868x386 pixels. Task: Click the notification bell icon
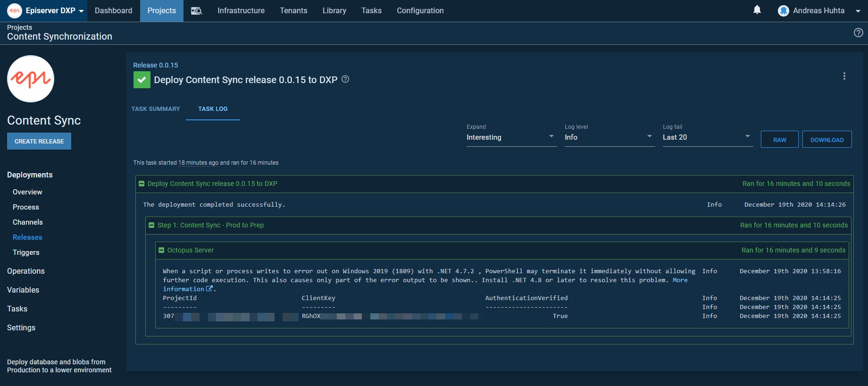click(x=757, y=10)
